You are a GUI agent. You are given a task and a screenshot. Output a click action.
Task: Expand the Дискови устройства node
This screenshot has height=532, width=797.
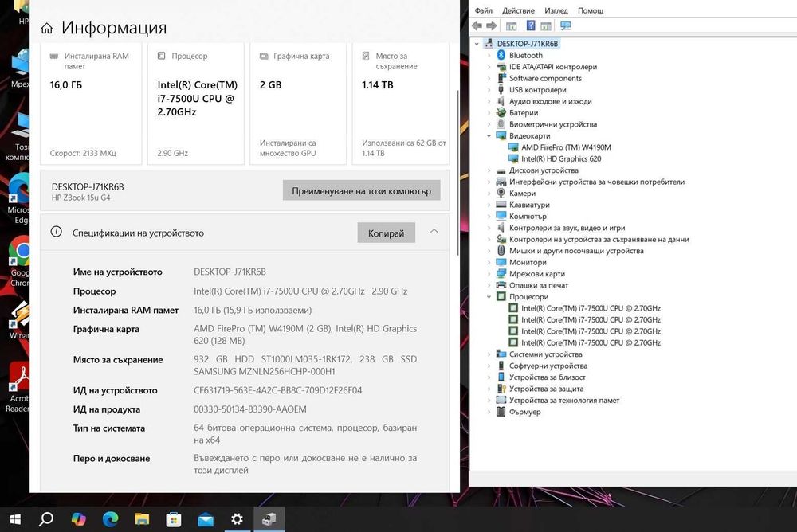click(x=489, y=170)
